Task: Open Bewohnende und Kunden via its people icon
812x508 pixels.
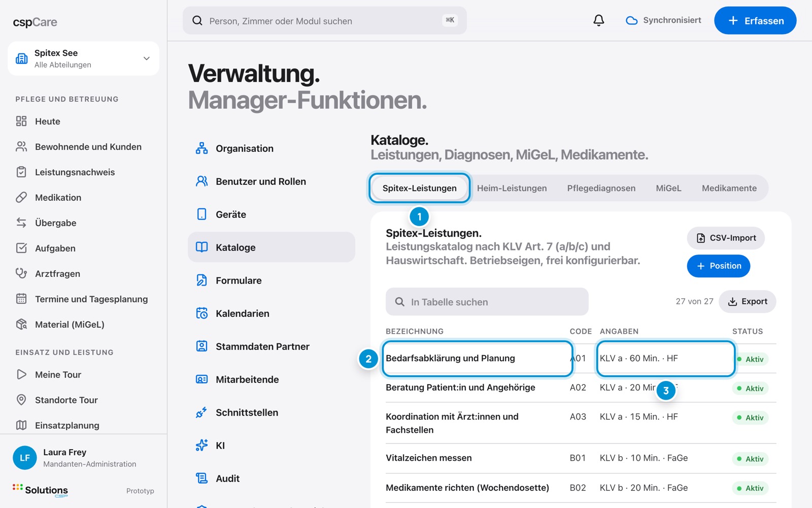Action: pos(21,146)
